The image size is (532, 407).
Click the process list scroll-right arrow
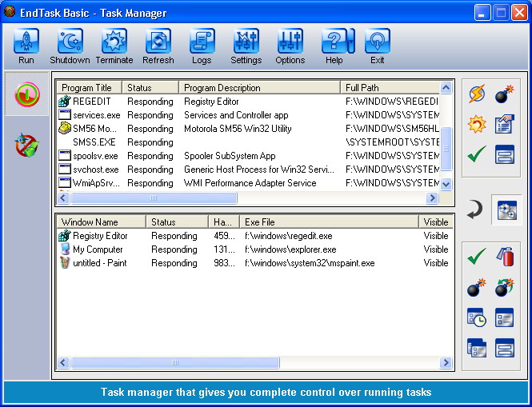432,198
